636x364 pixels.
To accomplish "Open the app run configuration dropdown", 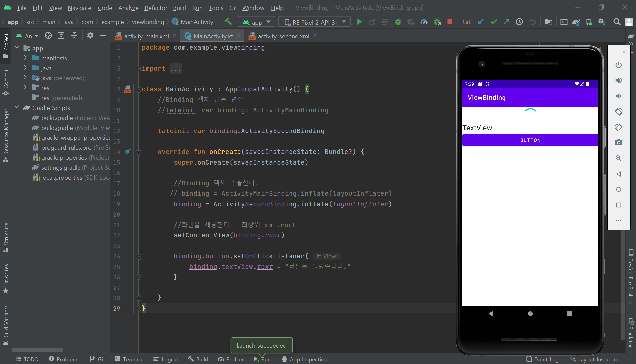I will tap(257, 22).
